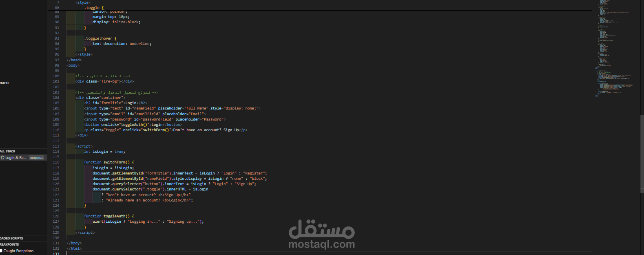Click the opening <body> tag
The image size is (644, 255).
[x=73, y=65]
